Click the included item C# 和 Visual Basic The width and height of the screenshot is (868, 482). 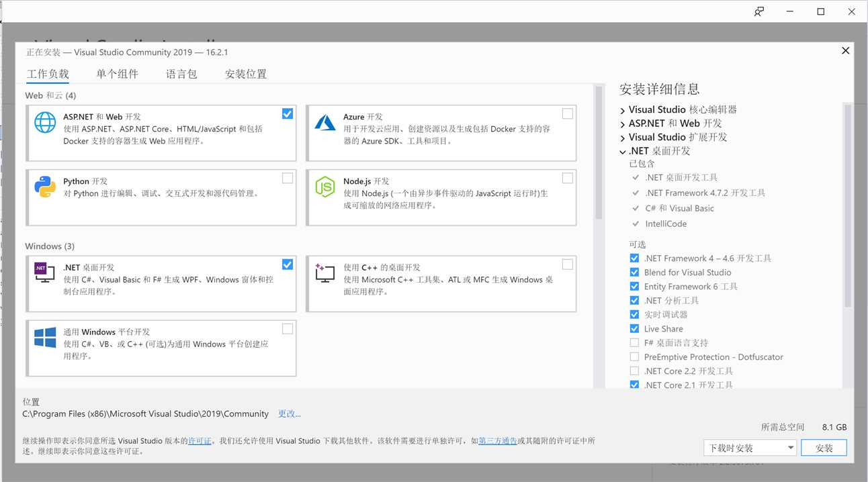tap(679, 209)
